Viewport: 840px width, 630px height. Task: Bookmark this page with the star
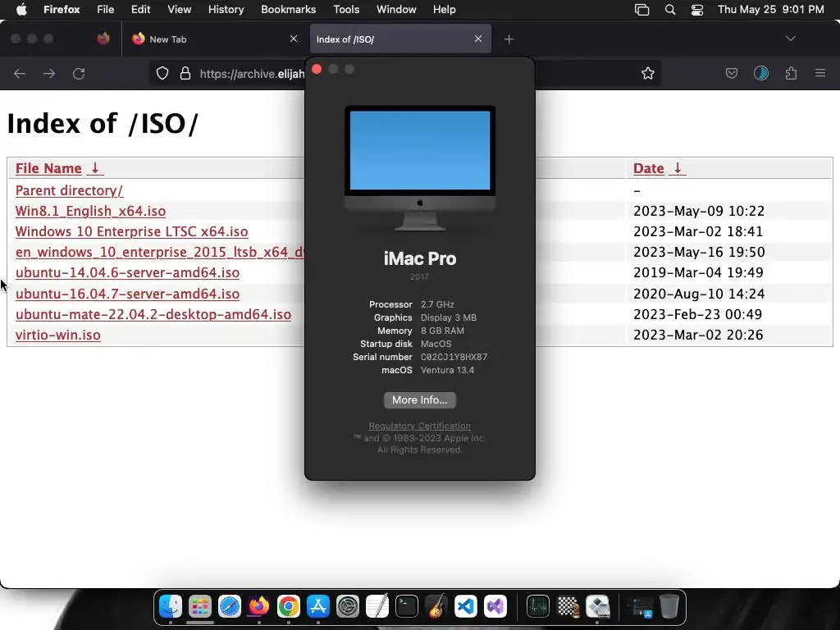(x=648, y=73)
